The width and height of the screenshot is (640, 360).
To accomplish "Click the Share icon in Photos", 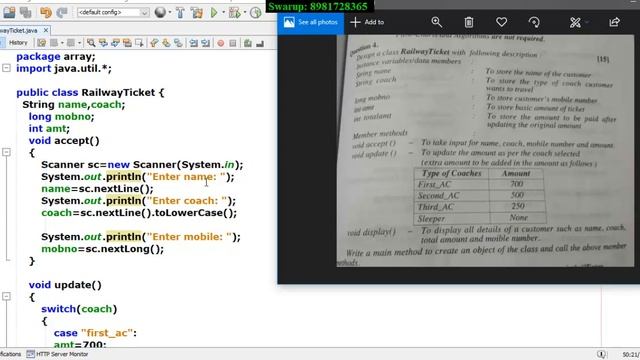I will pos(614,22).
